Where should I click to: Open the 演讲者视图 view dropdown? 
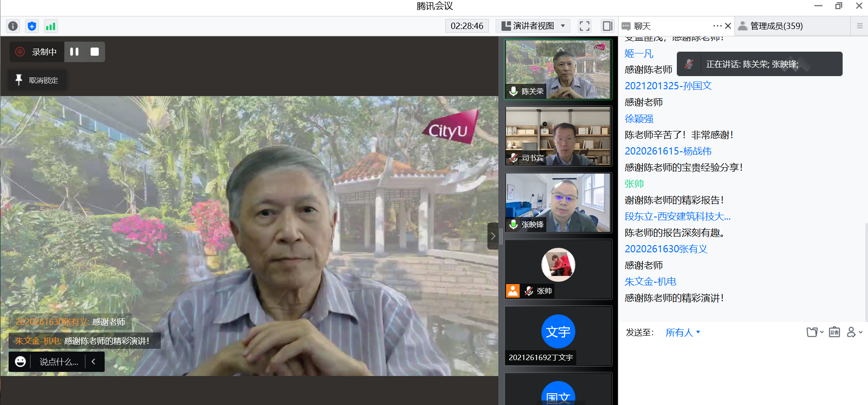coord(533,26)
